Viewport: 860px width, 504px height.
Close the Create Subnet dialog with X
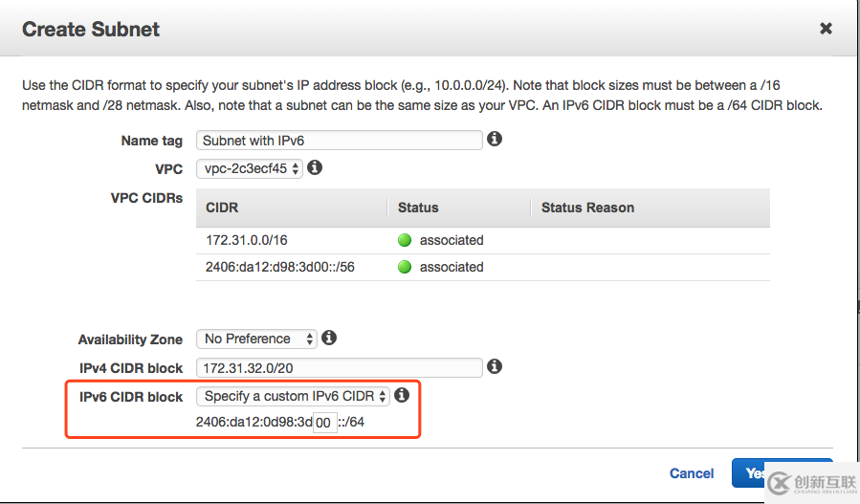point(826,29)
